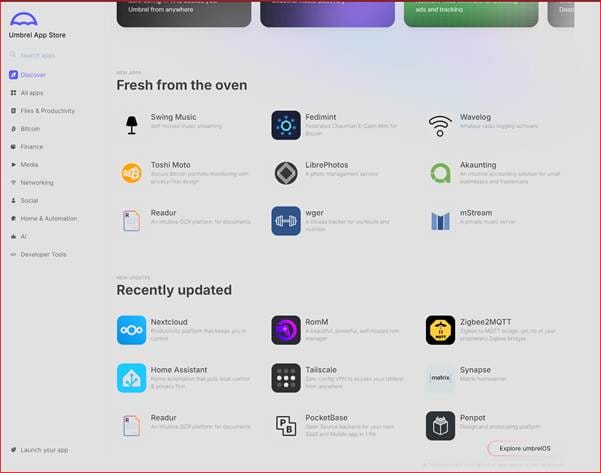
Task: Select the Akaunting green icon
Action: 440,173
